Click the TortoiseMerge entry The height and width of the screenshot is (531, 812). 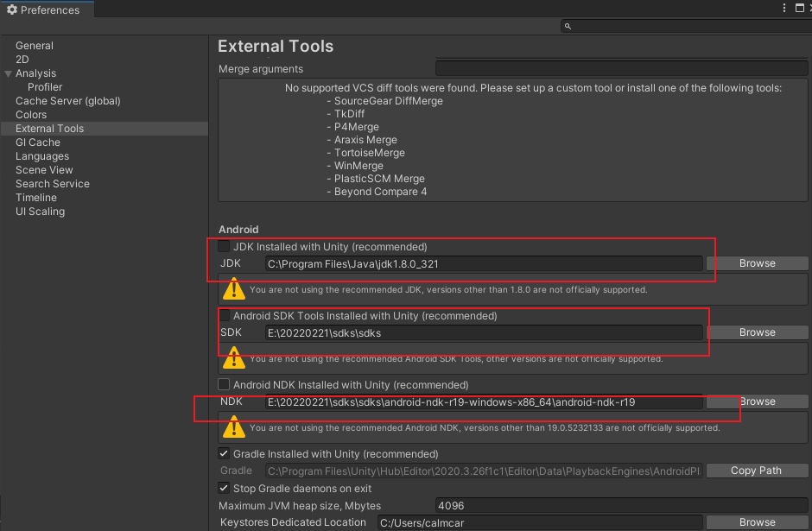point(369,153)
